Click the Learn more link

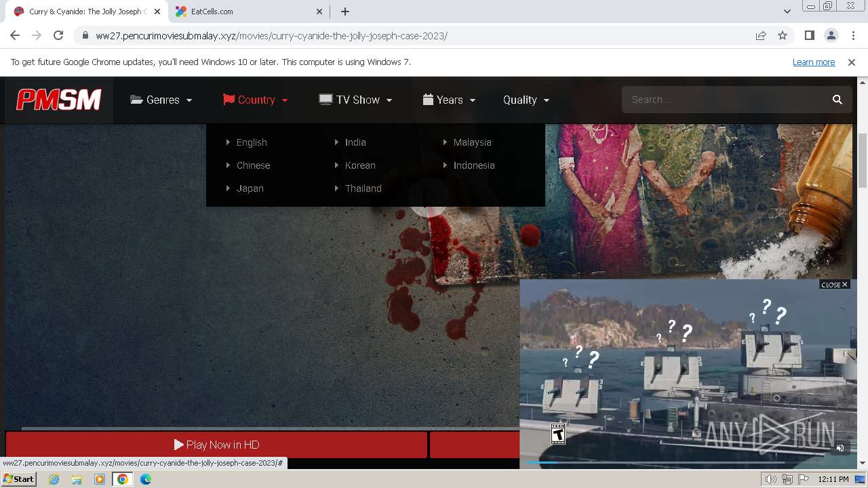point(814,62)
